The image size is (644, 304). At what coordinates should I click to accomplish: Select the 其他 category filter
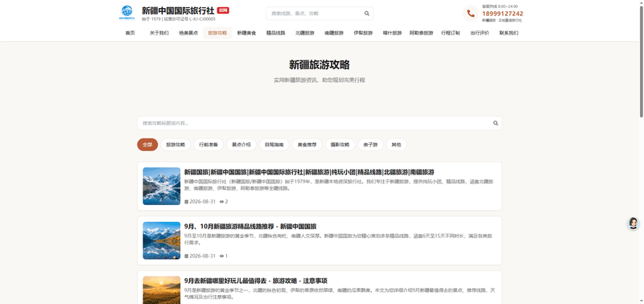[x=396, y=145]
